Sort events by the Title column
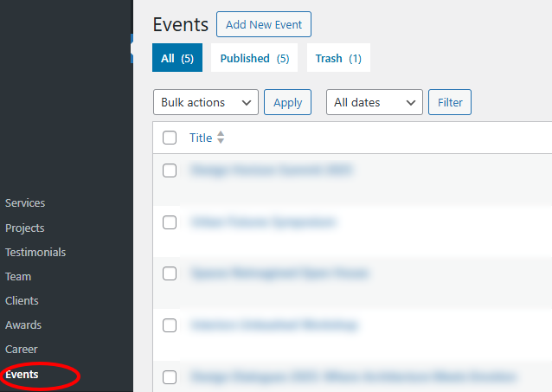The width and height of the screenshot is (552, 392). coord(201,138)
